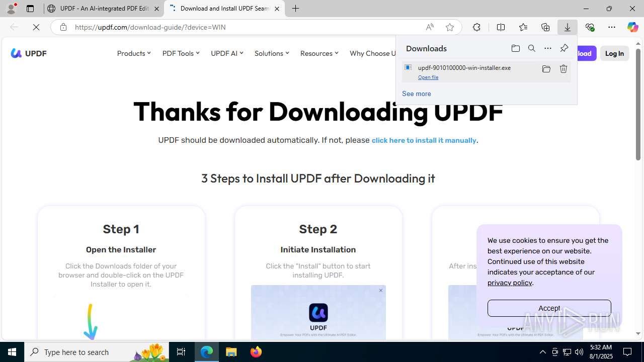This screenshot has height=362, width=644.
Task: Open Settings and more ellipsis
Action: pos(612,27)
